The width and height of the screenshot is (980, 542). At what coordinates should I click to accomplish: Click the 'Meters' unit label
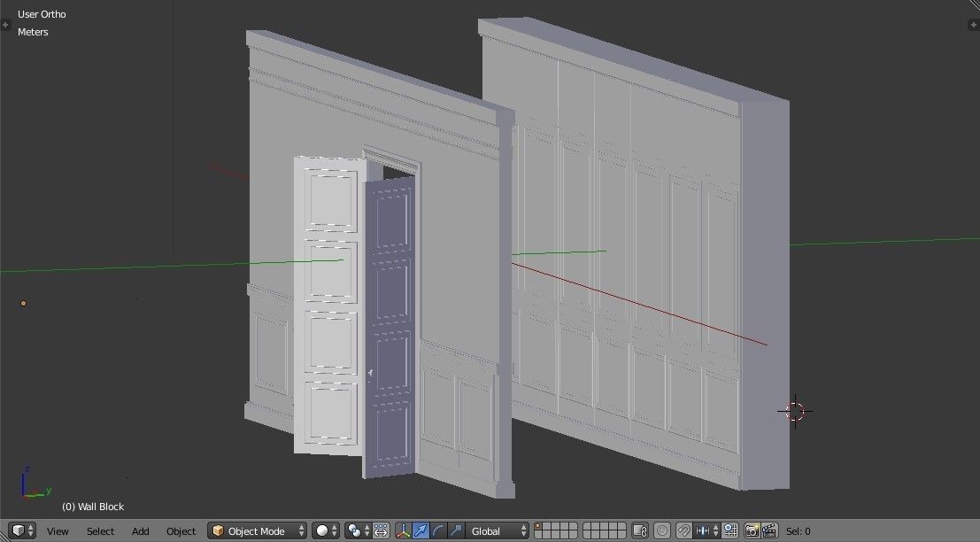(x=33, y=32)
